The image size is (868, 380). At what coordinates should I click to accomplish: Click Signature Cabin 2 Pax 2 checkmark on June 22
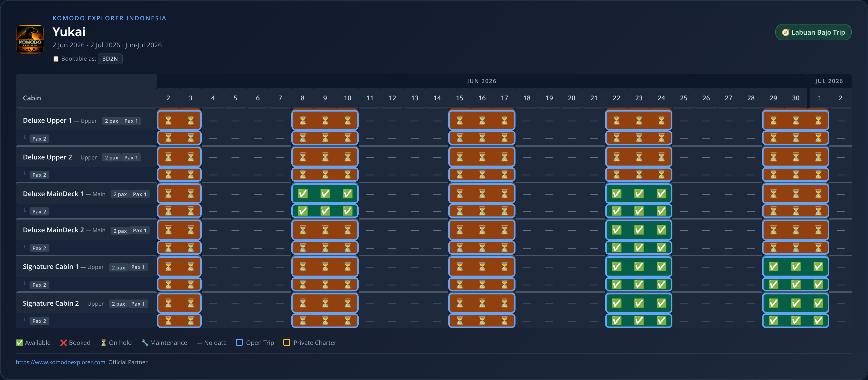[x=617, y=321]
